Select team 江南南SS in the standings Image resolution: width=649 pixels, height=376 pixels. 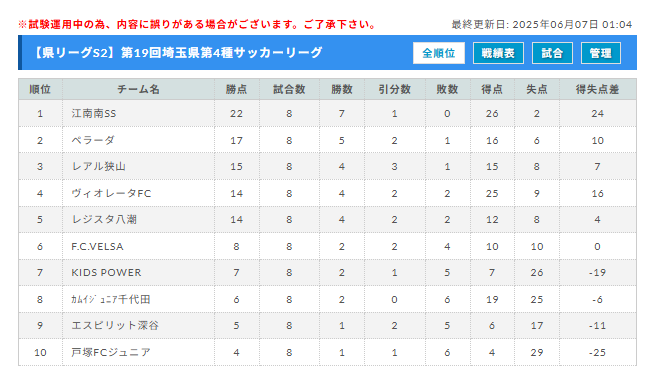click(94, 113)
